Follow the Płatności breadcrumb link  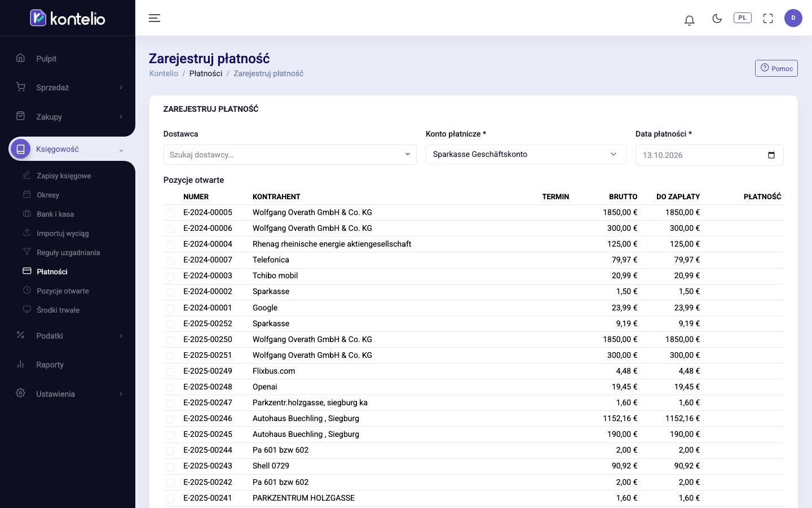coord(206,73)
